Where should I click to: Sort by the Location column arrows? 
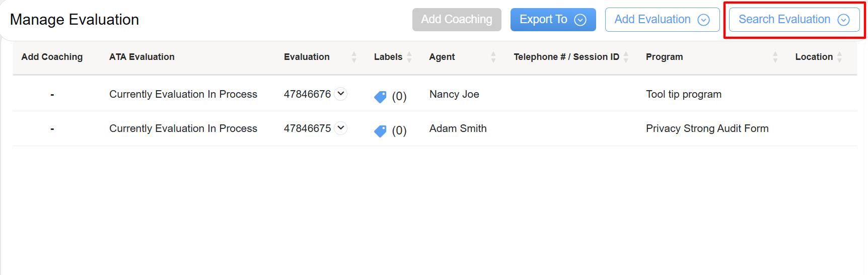839,57
